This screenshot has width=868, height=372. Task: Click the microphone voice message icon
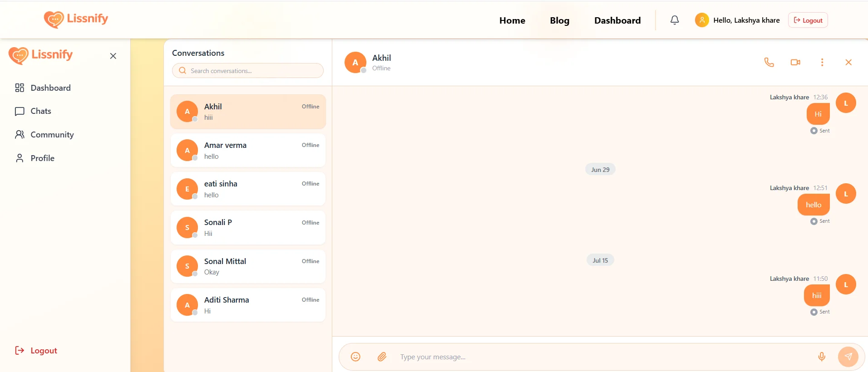pos(822,357)
